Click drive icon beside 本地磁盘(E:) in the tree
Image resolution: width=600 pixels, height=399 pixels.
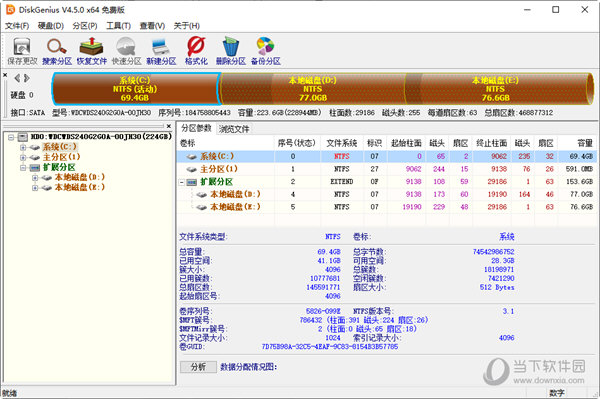click(47, 187)
